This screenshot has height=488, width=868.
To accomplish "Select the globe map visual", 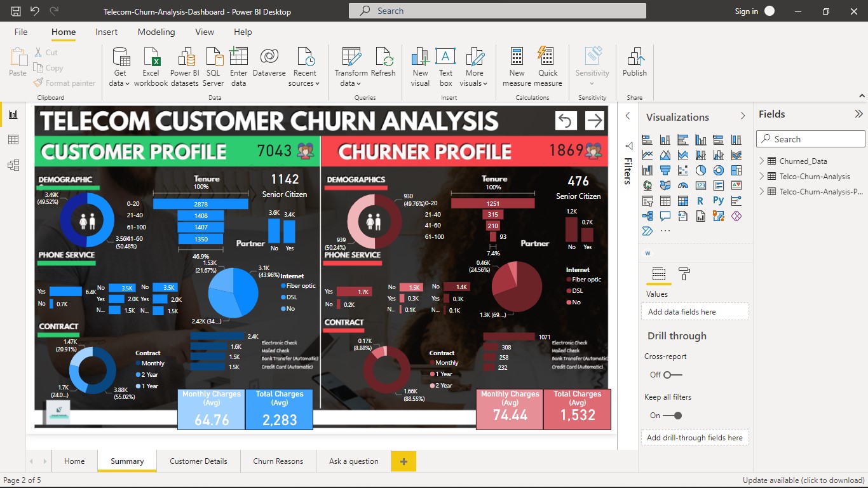I will [x=648, y=186].
